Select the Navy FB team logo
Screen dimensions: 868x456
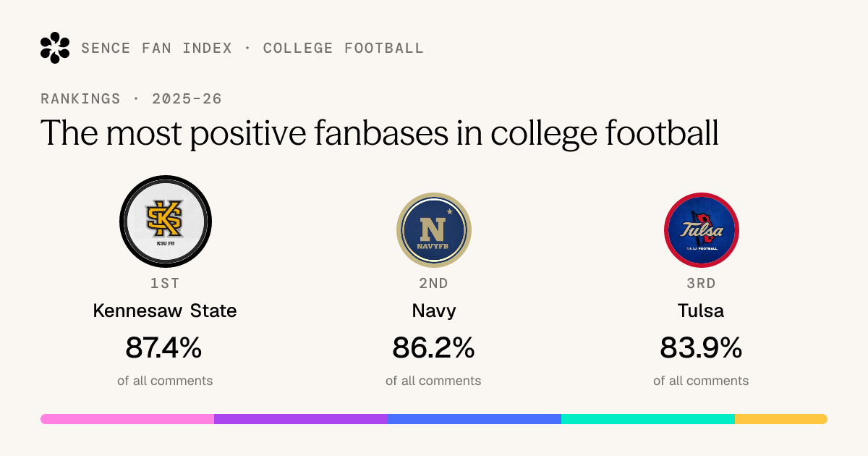433,230
